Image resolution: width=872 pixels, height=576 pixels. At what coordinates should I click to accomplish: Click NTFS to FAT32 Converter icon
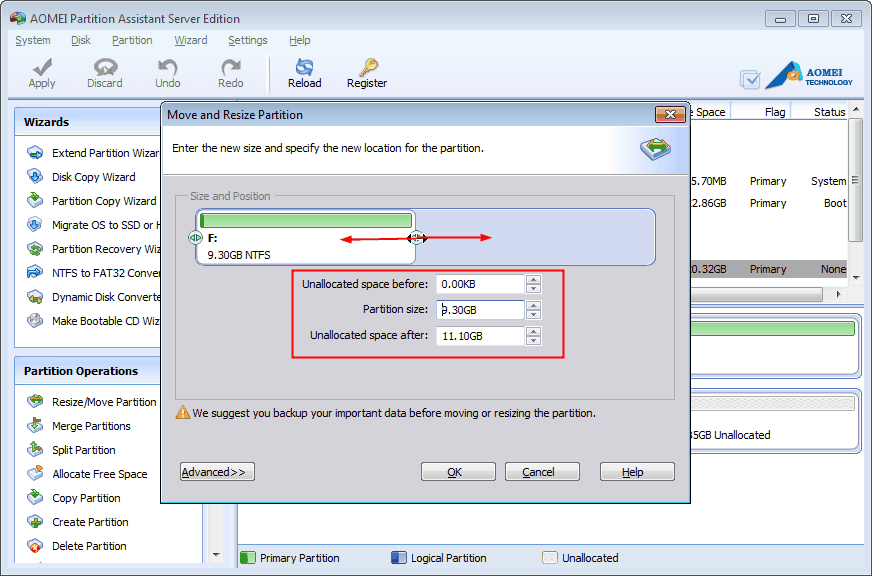pos(35,272)
